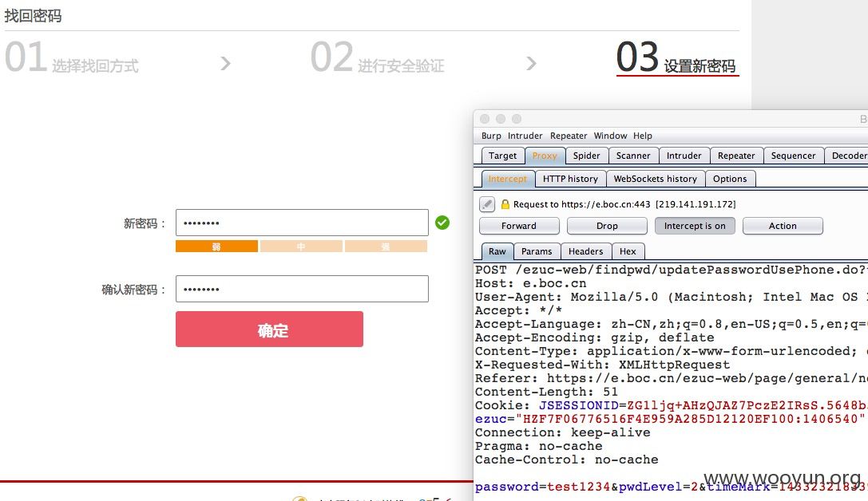
Task: Switch to the Sequencer tab
Action: click(x=793, y=156)
